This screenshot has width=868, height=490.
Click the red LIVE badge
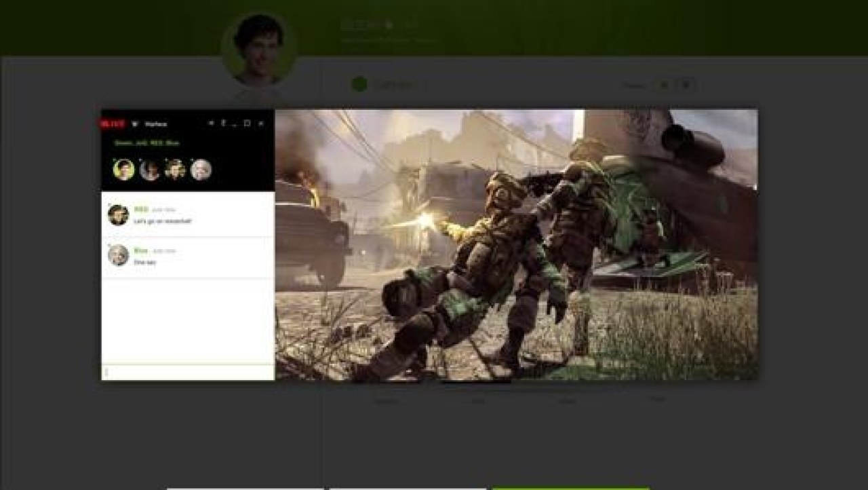113,124
